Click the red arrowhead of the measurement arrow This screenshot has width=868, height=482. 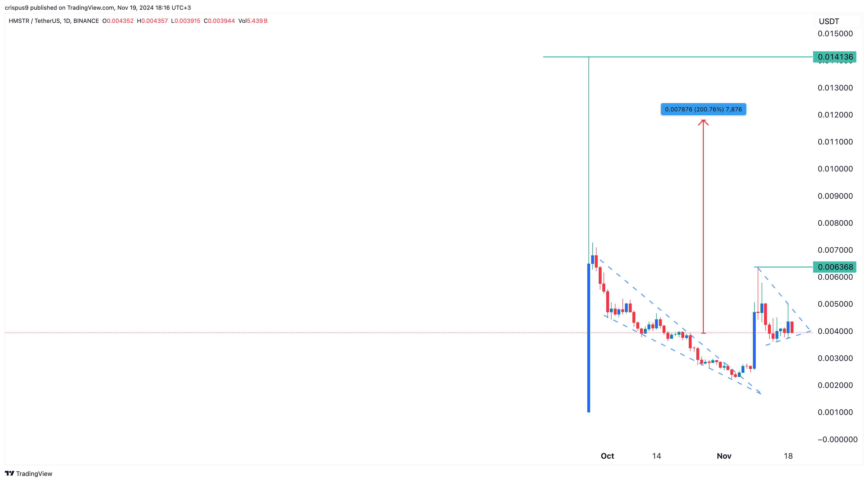[703, 122]
